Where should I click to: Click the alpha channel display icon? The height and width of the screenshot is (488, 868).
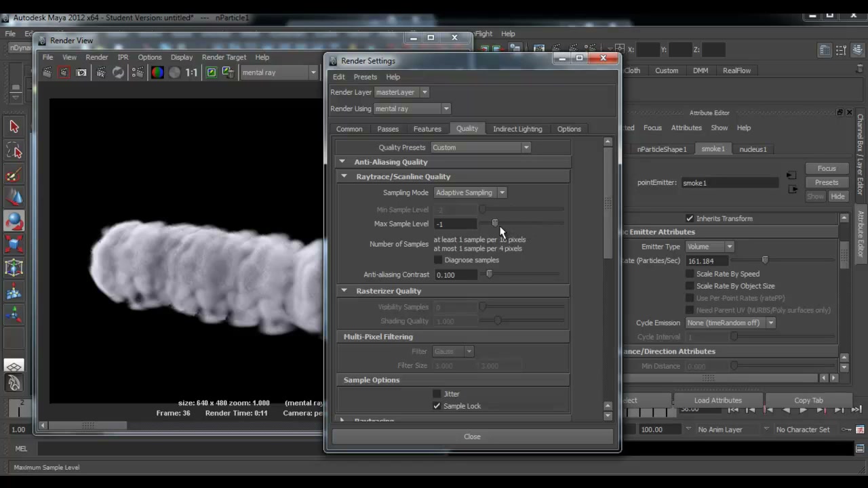coord(174,73)
